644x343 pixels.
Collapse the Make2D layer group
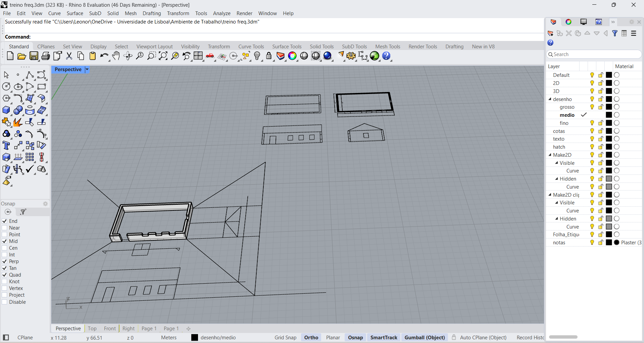[550, 155]
